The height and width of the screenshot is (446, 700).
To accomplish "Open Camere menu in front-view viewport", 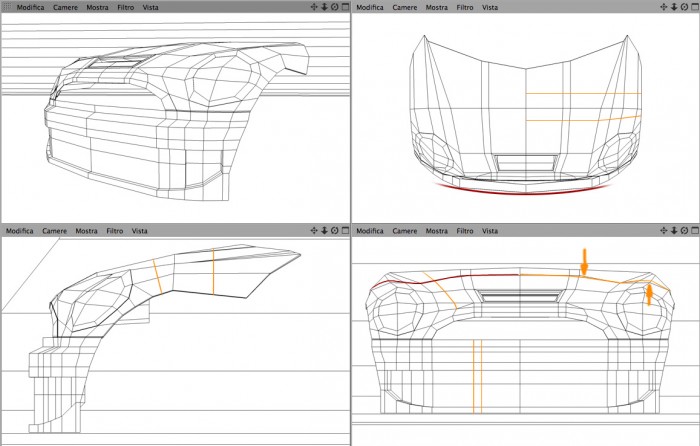I will [404, 231].
